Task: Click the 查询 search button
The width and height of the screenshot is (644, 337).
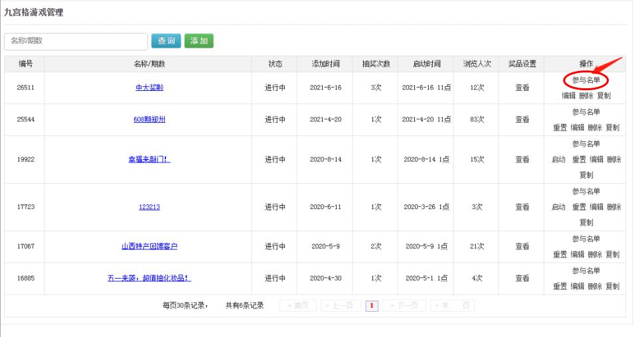Action: pos(166,41)
